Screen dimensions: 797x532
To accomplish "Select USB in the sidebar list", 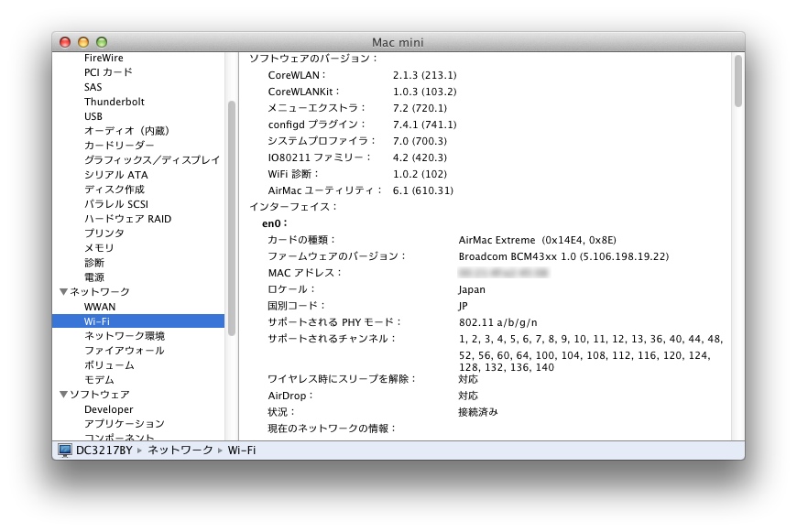I will click(x=93, y=116).
